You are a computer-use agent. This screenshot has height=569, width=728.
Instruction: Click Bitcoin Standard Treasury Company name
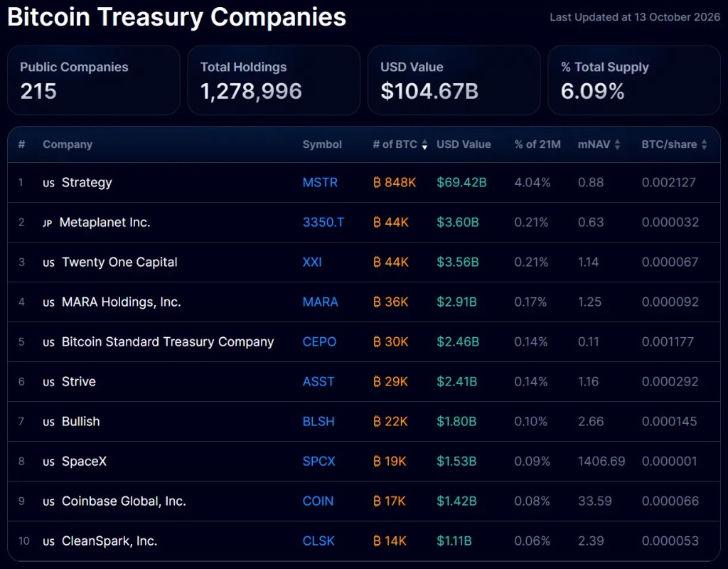[168, 342]
